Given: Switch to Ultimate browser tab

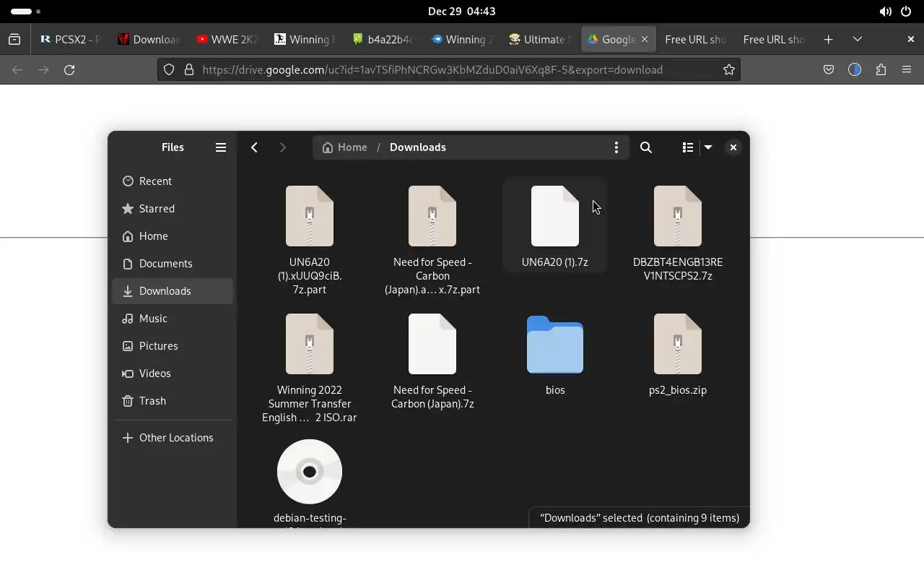Looking at the screenshot, I should pos(539,40).
